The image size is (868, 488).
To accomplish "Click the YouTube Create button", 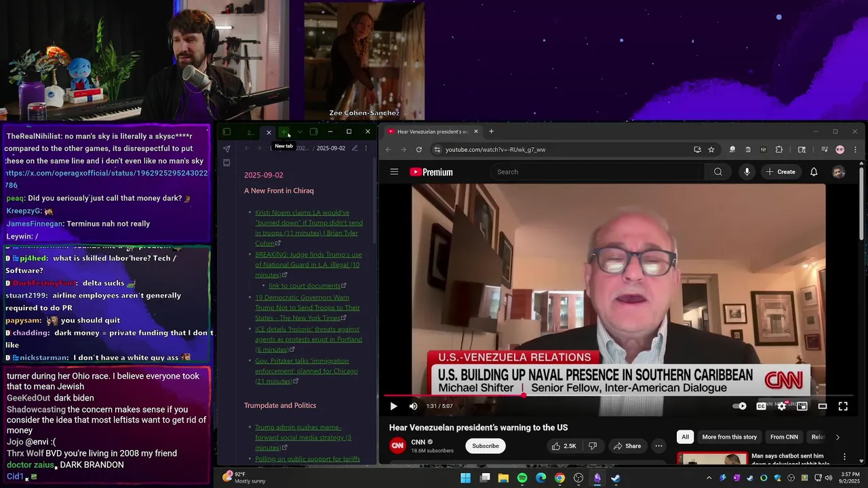I will 781,171.
